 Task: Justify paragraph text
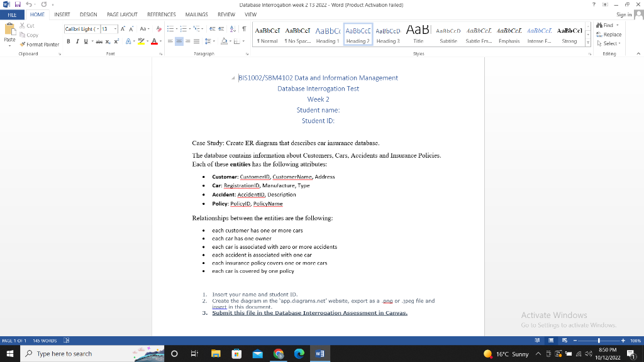(197, 41)
